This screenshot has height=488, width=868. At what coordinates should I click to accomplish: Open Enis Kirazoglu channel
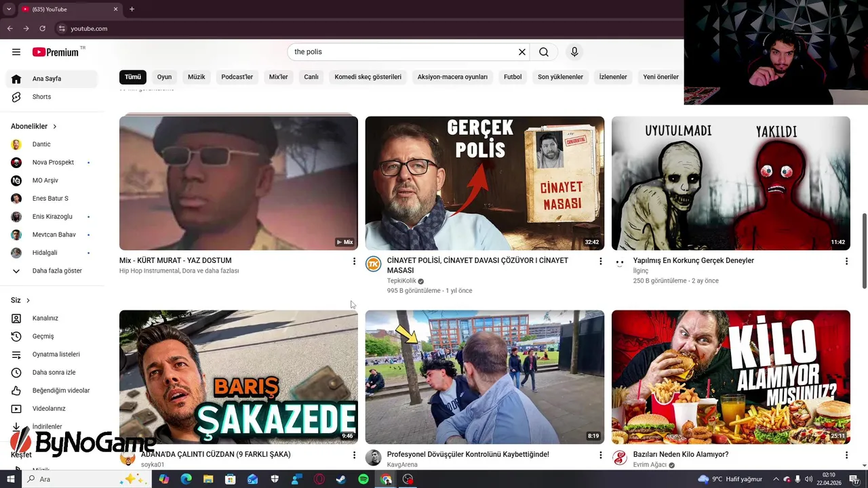pyautogui.click(x=52, y=217)
